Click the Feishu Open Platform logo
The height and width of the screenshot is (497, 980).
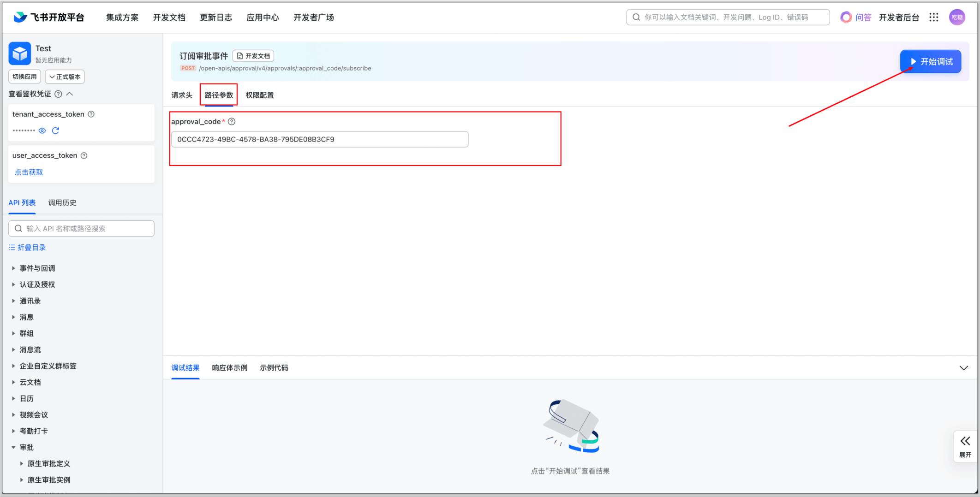click(49, 18)
